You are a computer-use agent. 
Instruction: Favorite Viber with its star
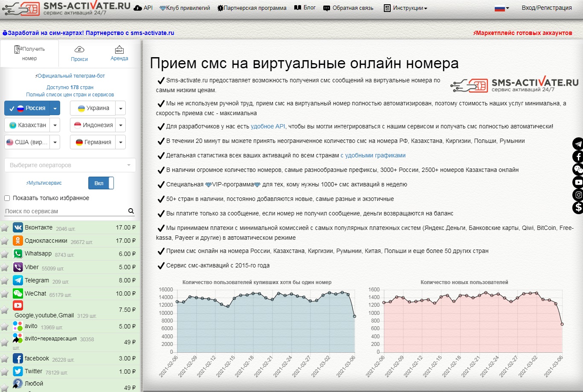point(5,267)
